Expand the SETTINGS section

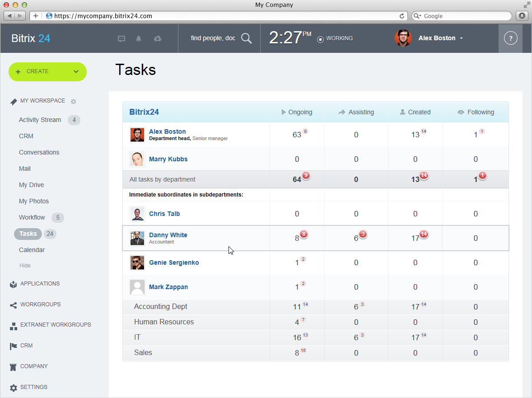(34, 387)
